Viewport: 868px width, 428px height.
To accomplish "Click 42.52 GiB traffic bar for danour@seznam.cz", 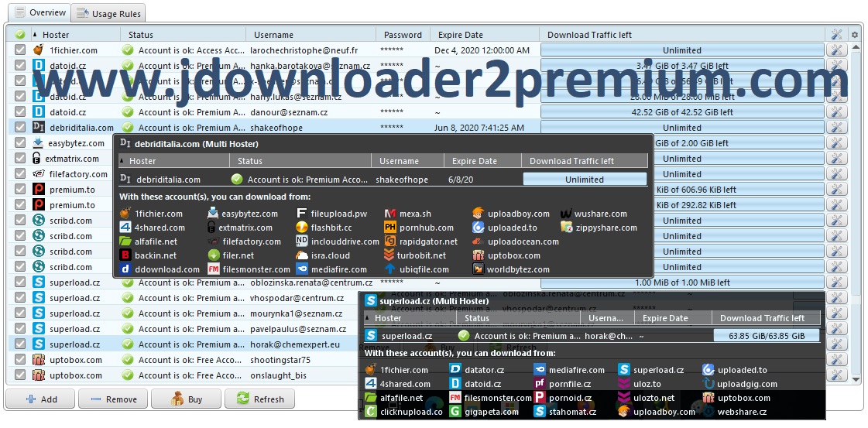I will 682,112.
